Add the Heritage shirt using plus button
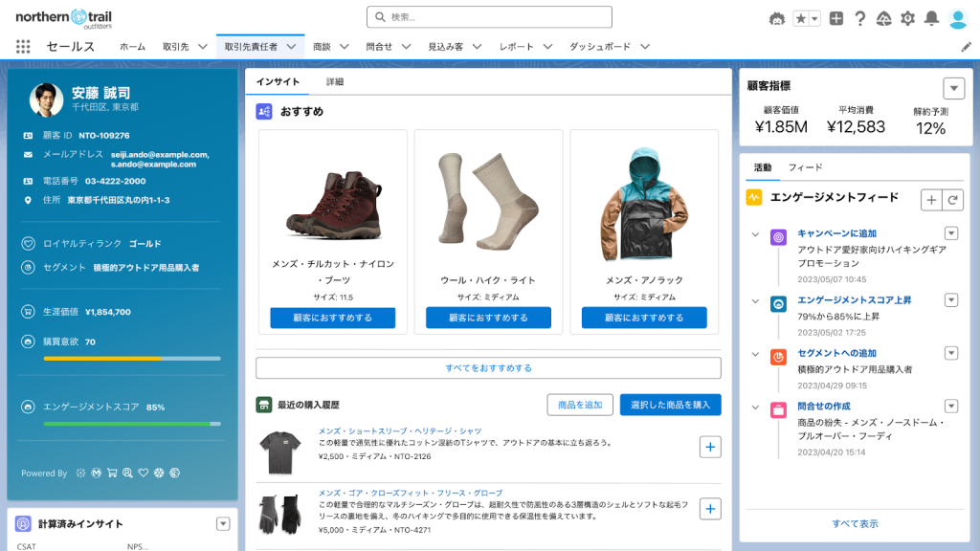 [x=710, y=447]
